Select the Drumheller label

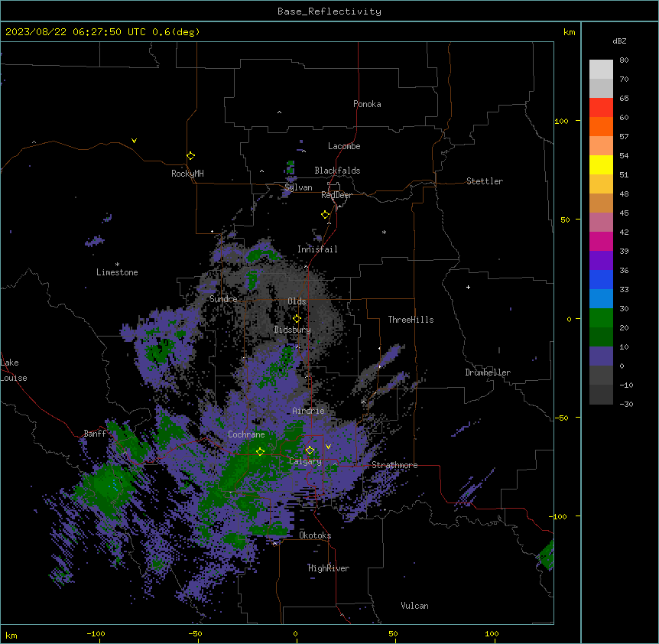(488, 372)
